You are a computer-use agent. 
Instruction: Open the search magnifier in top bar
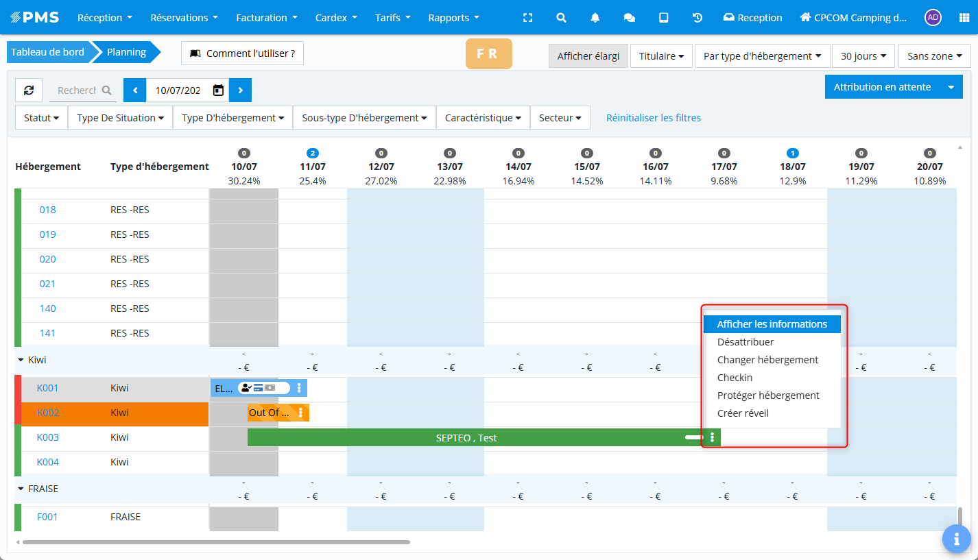point(561,18)
